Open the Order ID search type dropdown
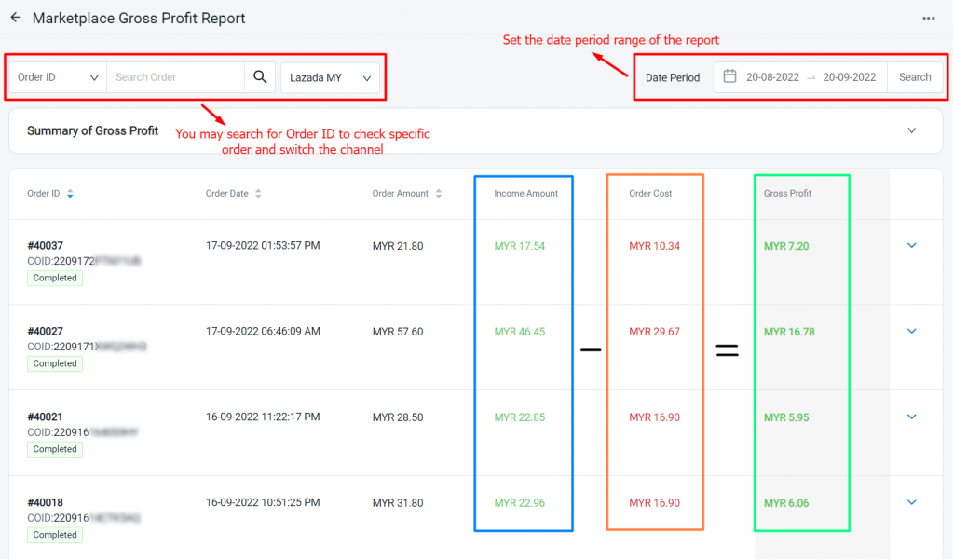Image resolution: width=954 pixels, height=560 pixels. point(58,77)
